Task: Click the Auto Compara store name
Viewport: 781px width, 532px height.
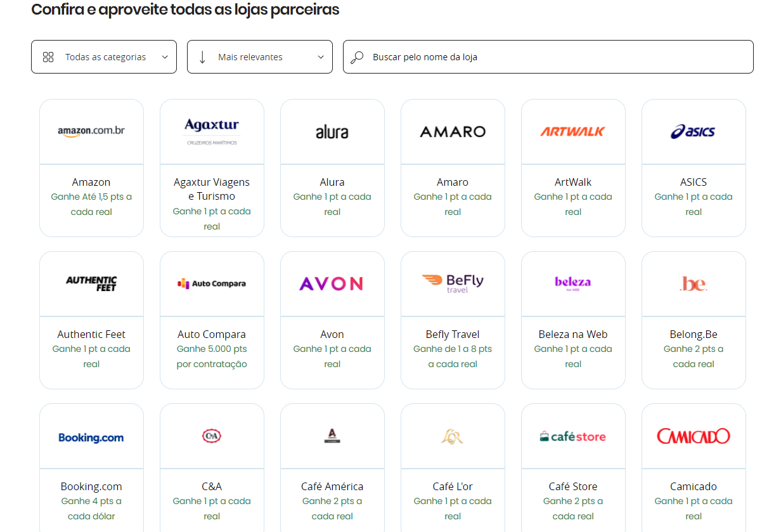Action: tap(212, 334)
